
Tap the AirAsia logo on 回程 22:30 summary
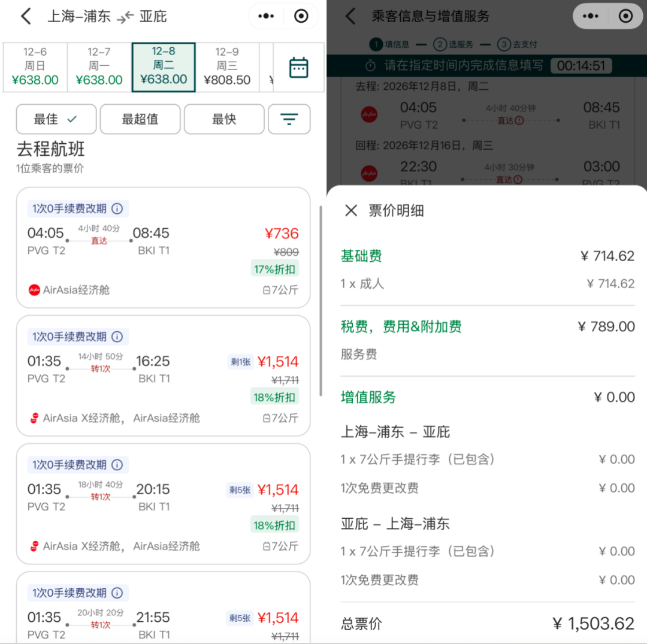369,173
